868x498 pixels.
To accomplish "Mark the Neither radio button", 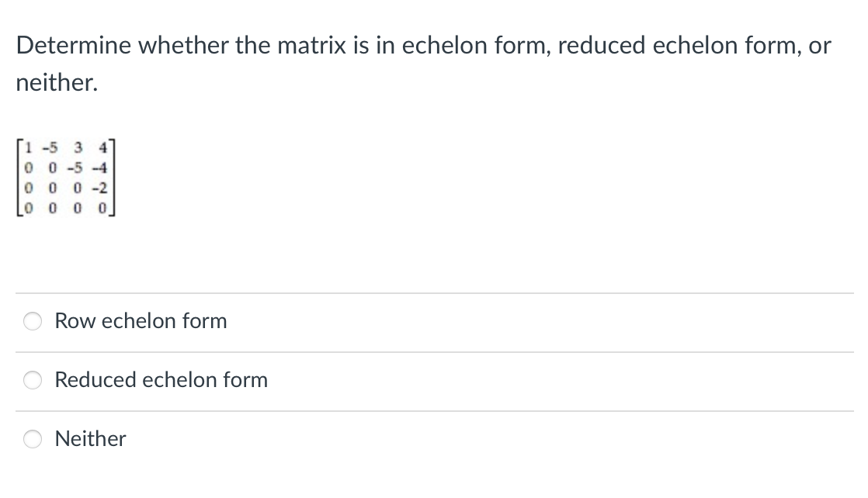I will coord(33,439).
